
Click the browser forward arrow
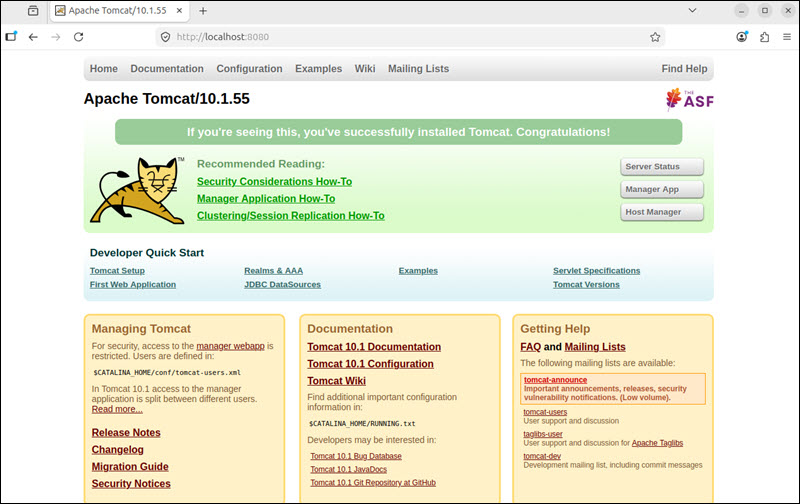pyautogui.click(x=56, y=37)
